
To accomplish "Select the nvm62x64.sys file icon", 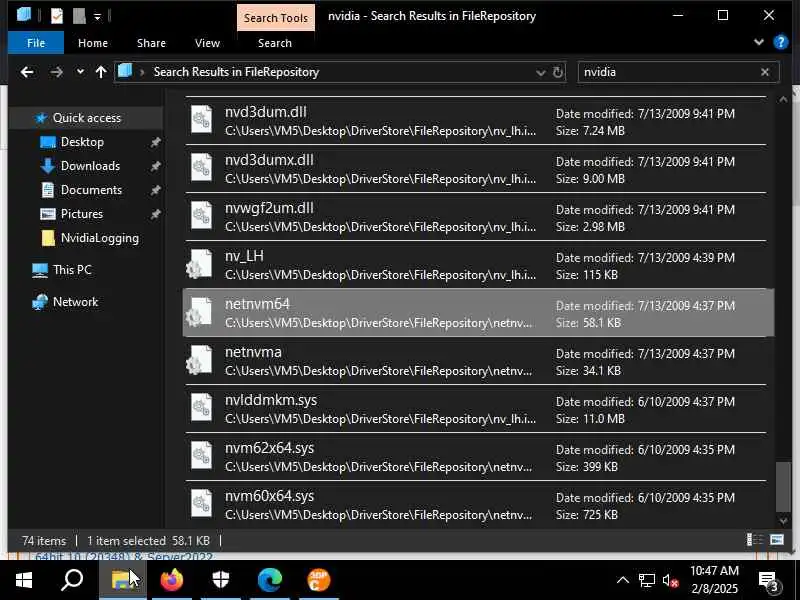I will click(201, 455).
